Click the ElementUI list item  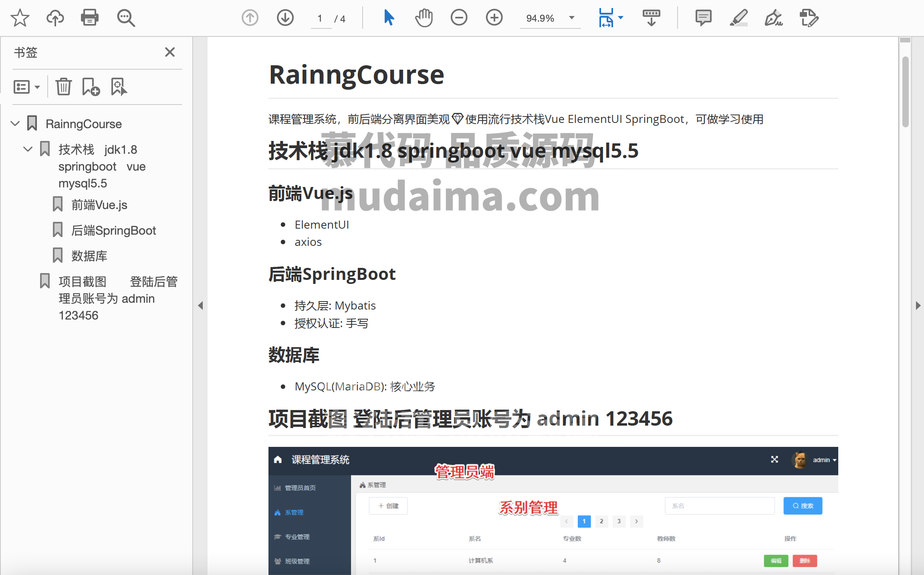pos(322,225)
